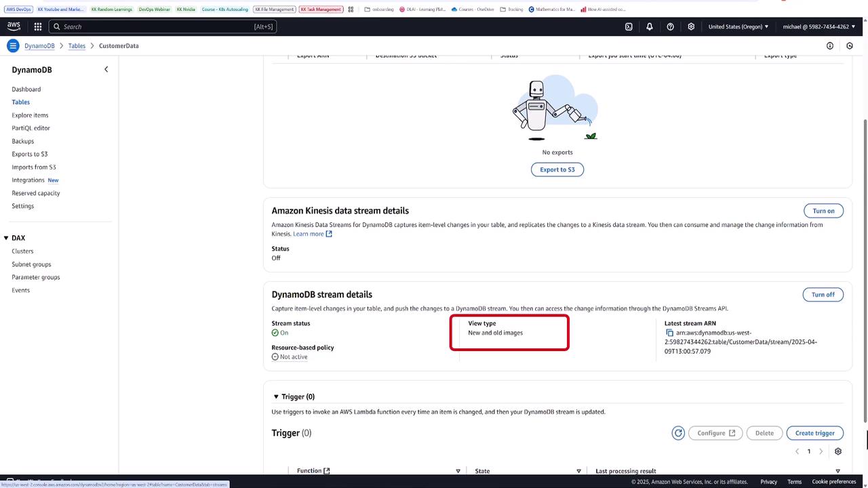Go to Tables breadcrumb link
The height and width of the screenshot is (488, 868).
[77, 46]
